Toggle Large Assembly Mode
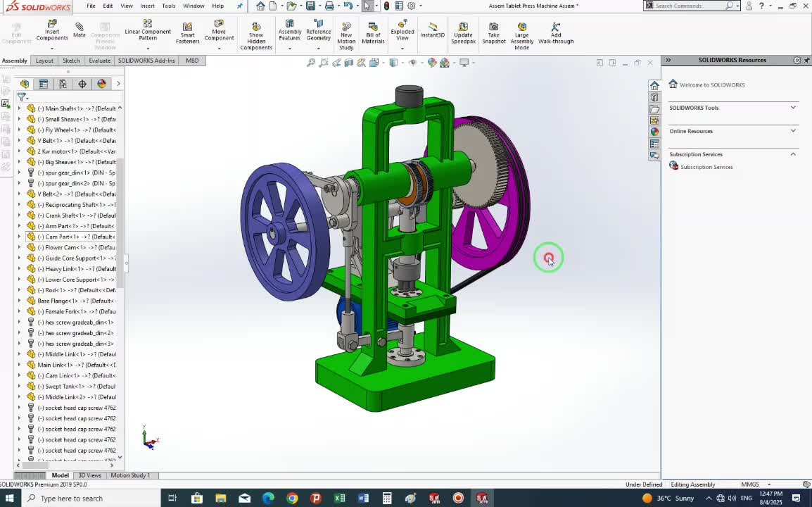Screen dimensions: 812x507 pyautogui.click(x=521, y=35)
